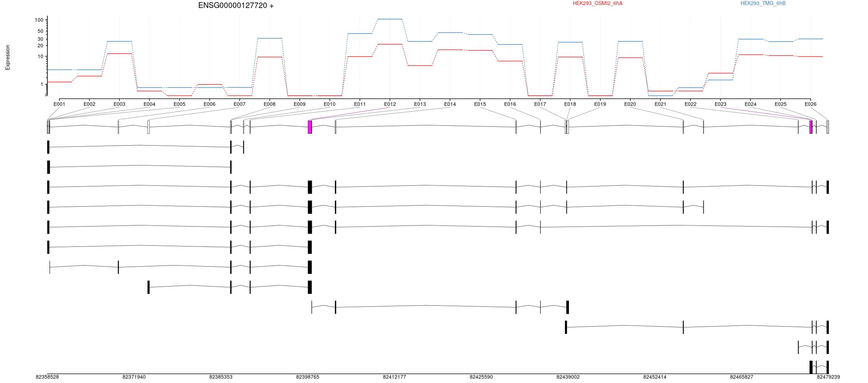The height and width of the screenshot is (383, 868).
Task: Click exon label E011
Action: coord(360,104)
